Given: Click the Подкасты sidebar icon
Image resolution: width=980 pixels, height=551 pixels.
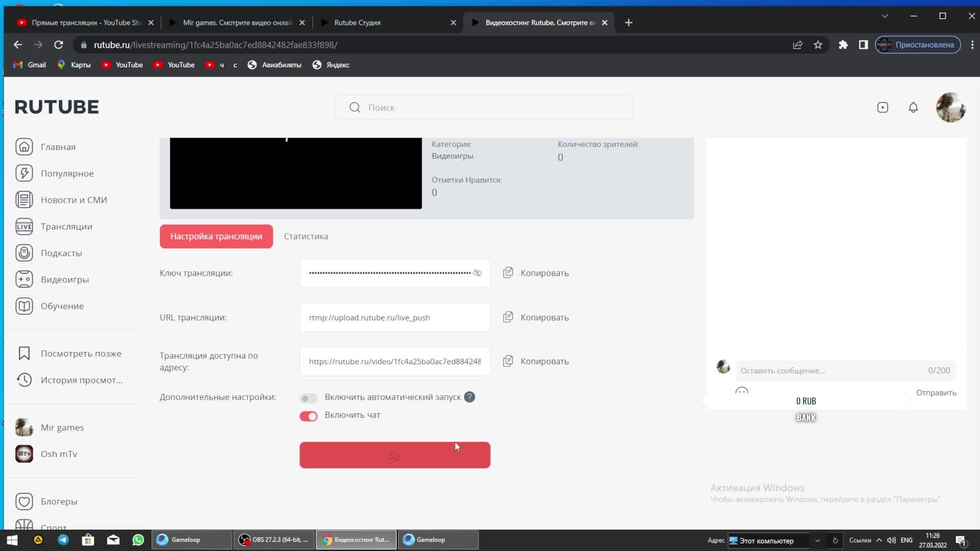Looking at the screenshot, I should point(24,253).
